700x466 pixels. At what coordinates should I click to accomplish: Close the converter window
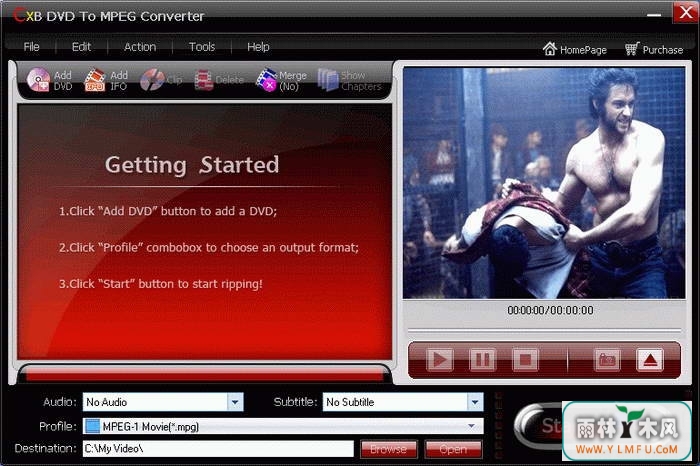[x=685, y=12]
